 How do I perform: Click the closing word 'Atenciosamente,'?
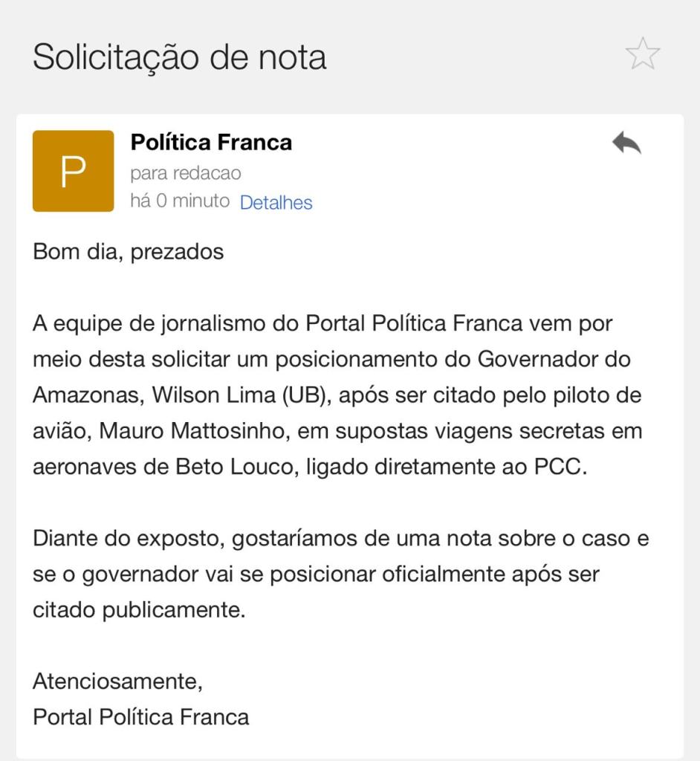click(x=117, y=680)
